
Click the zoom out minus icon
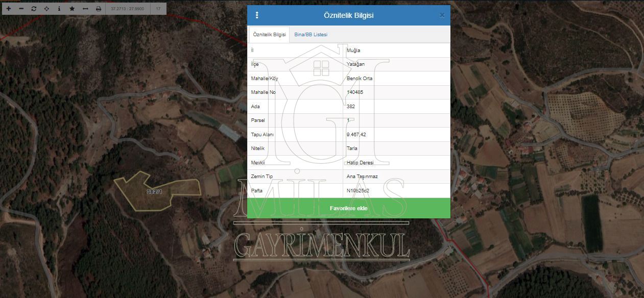20,8
